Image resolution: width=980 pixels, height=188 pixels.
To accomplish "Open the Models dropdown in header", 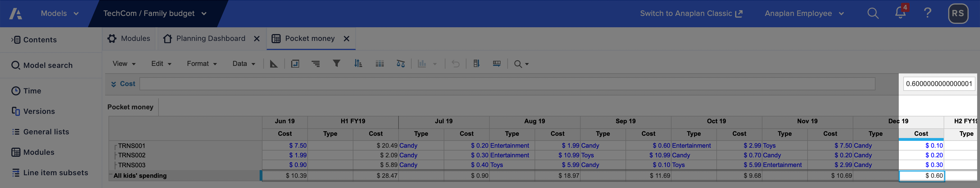I will tap(59, 13).
